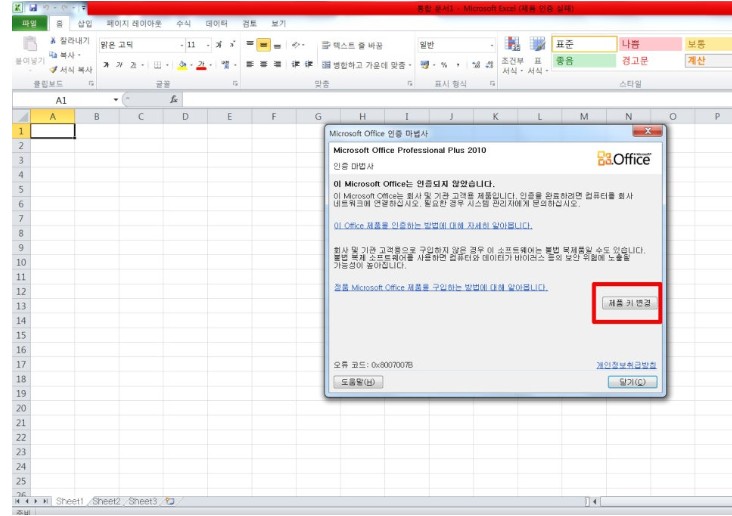
Task: Open the font size dropdown showing 11
Action: tap(208, 45)
